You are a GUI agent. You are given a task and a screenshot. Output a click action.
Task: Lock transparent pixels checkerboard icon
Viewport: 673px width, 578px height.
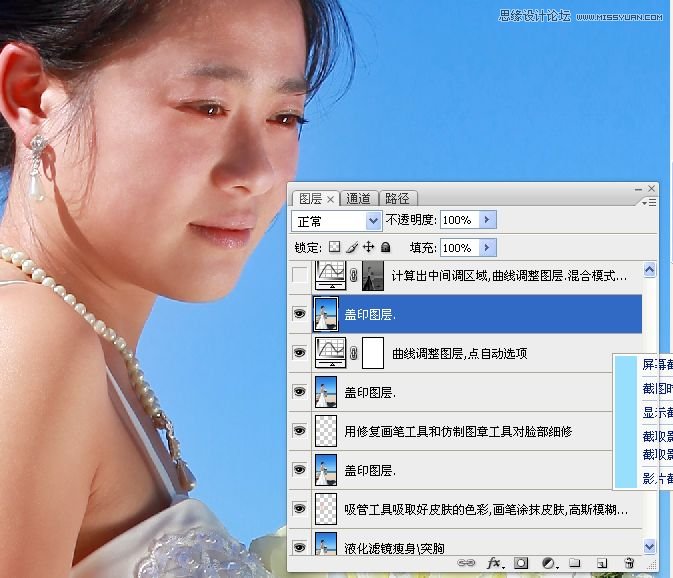coord(334,247)
